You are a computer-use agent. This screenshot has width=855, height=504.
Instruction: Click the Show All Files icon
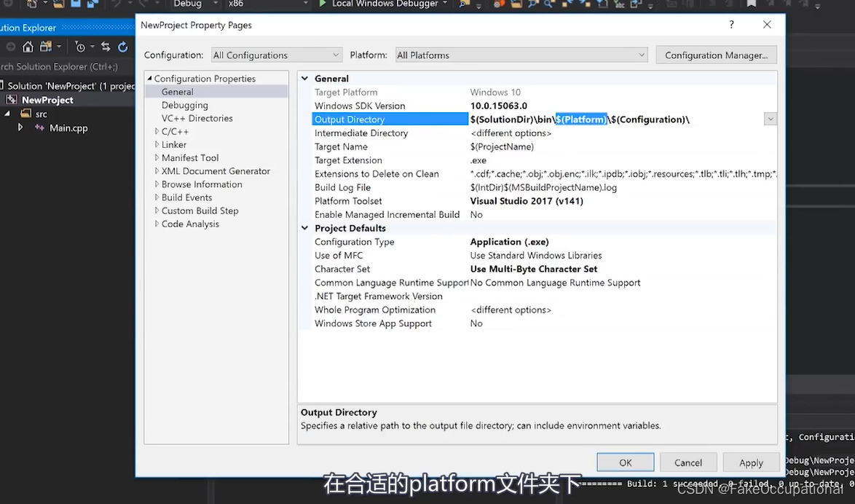click(x=45, y=46)
